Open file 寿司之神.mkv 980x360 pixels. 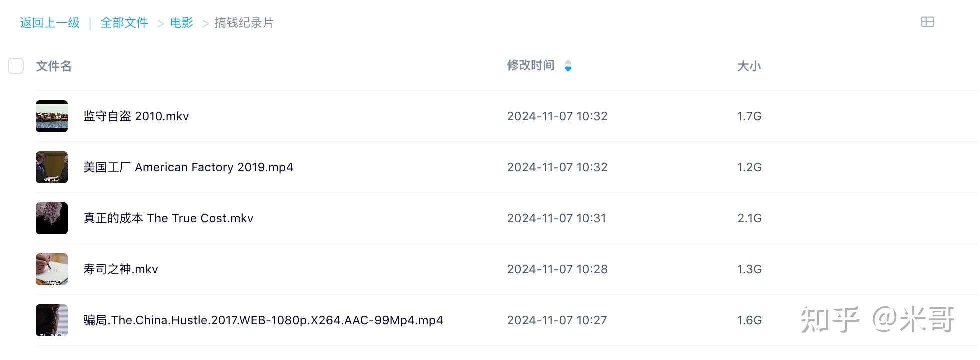coord(121,269)
